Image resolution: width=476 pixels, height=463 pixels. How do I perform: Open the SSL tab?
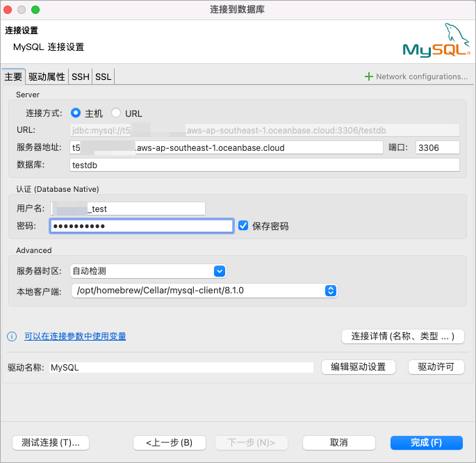click(104, 76)
